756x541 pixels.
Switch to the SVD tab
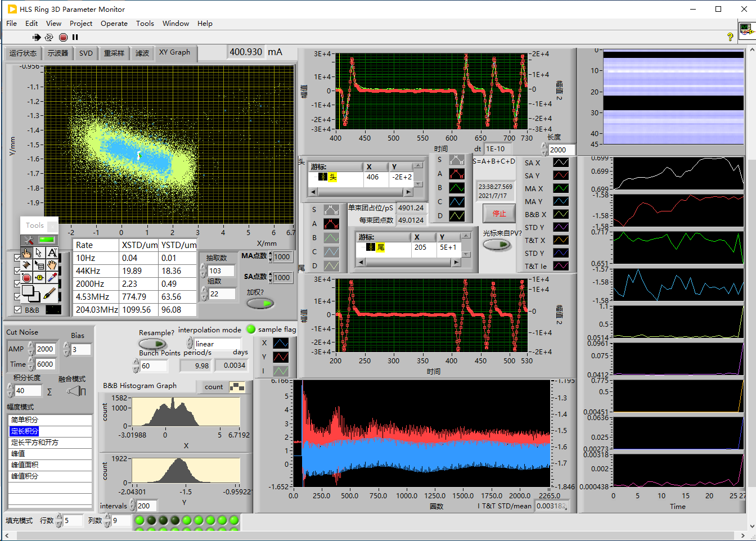click(x=86, y=53)
